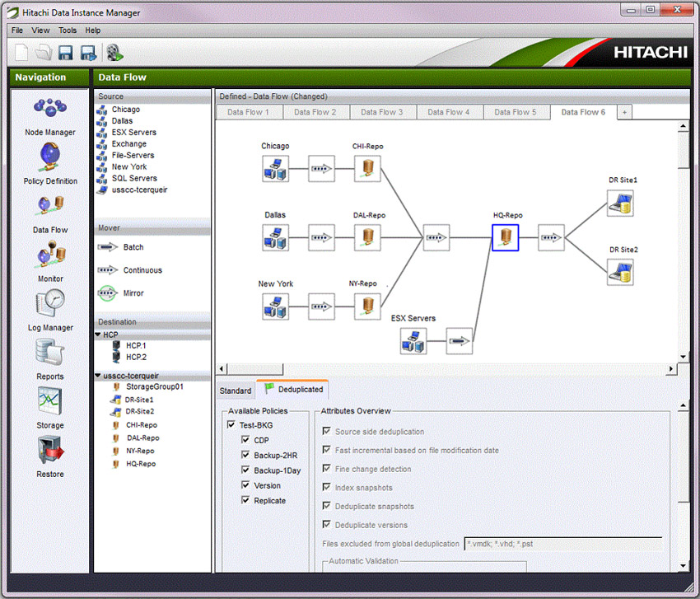Viewport: 700px width, 599px height.
Task: Toggle the Replicate policy checkbox
Action: point(245,500)
